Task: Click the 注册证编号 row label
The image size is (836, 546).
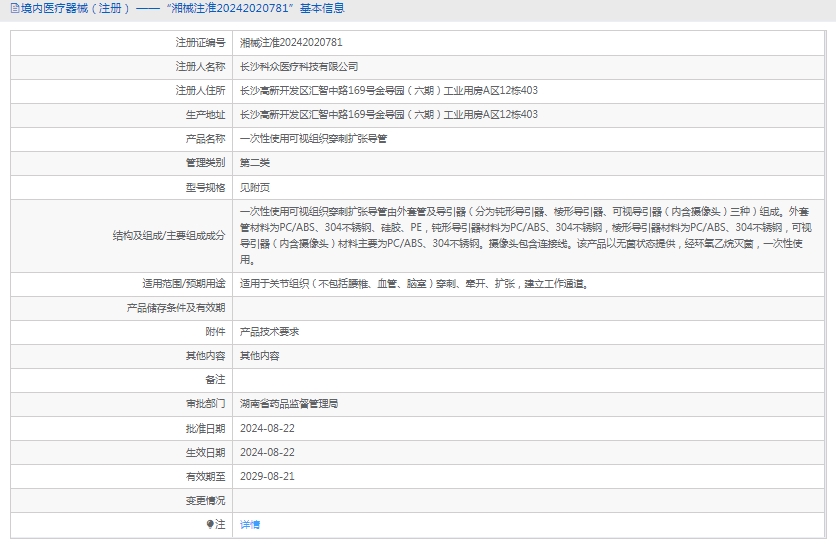Action: (200, 43)
